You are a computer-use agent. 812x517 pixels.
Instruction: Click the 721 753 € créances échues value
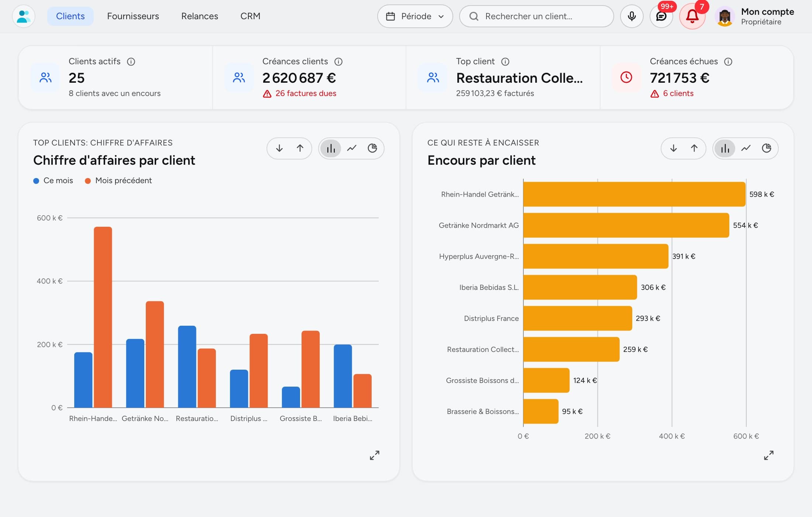pyautogui.click(x=679, y=78)
